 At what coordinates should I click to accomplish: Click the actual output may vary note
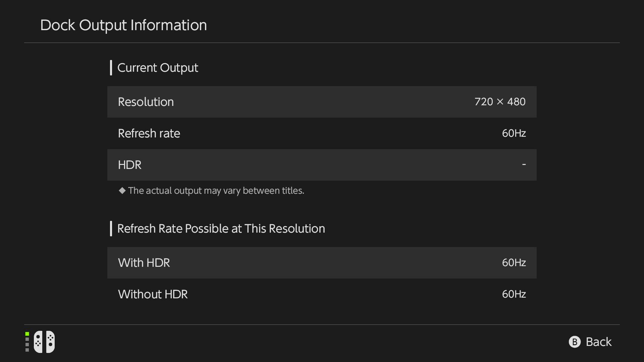pos(216,191)
